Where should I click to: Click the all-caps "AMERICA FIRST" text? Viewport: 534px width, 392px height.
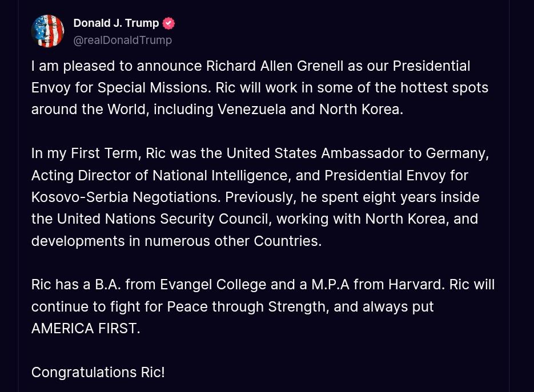click(x=85, y=328)
